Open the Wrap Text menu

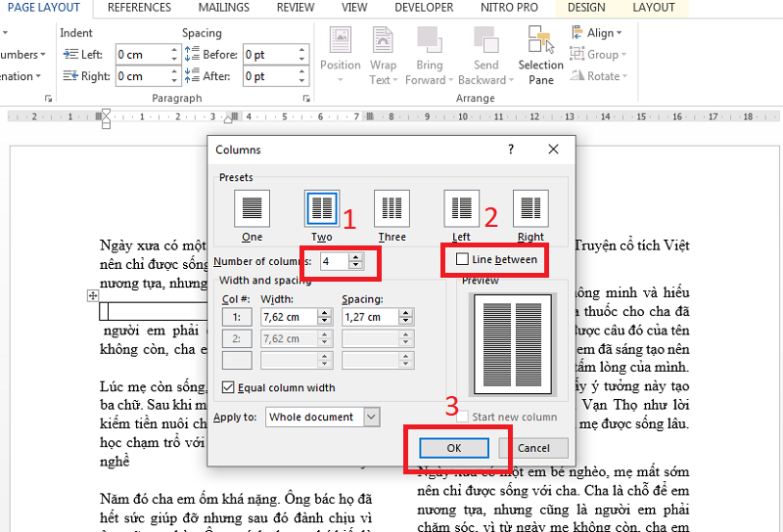click(x=383, y=56)
